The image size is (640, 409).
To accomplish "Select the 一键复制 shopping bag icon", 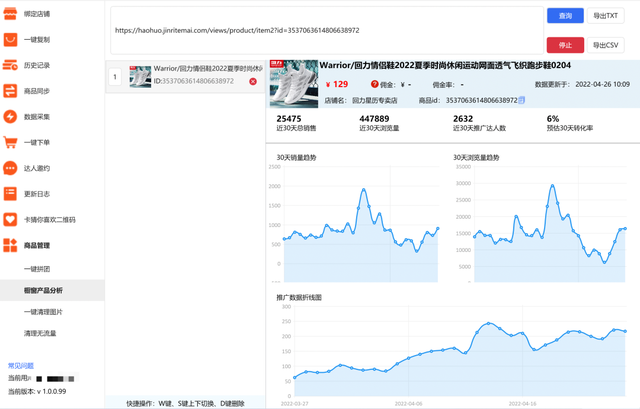I will tap(10, 40).
